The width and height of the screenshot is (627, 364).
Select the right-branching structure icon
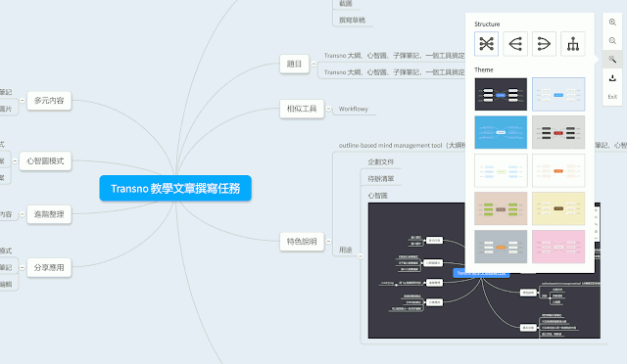coord(545,44)
